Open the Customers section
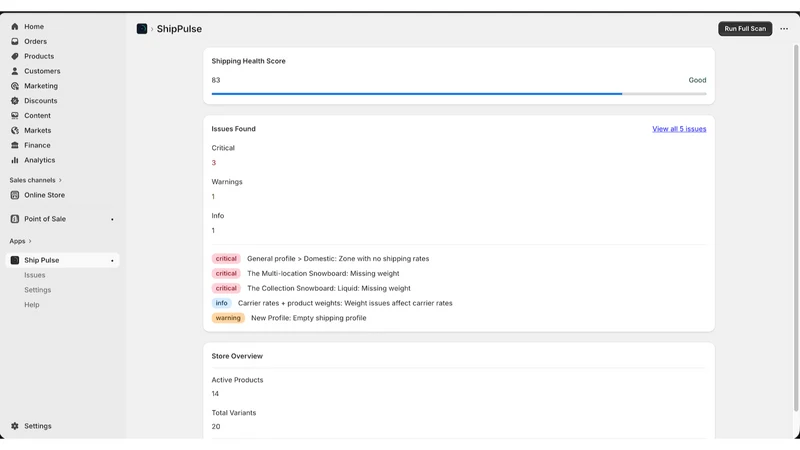The height and width of the screenshot is (450, 800). coord(42,71)
